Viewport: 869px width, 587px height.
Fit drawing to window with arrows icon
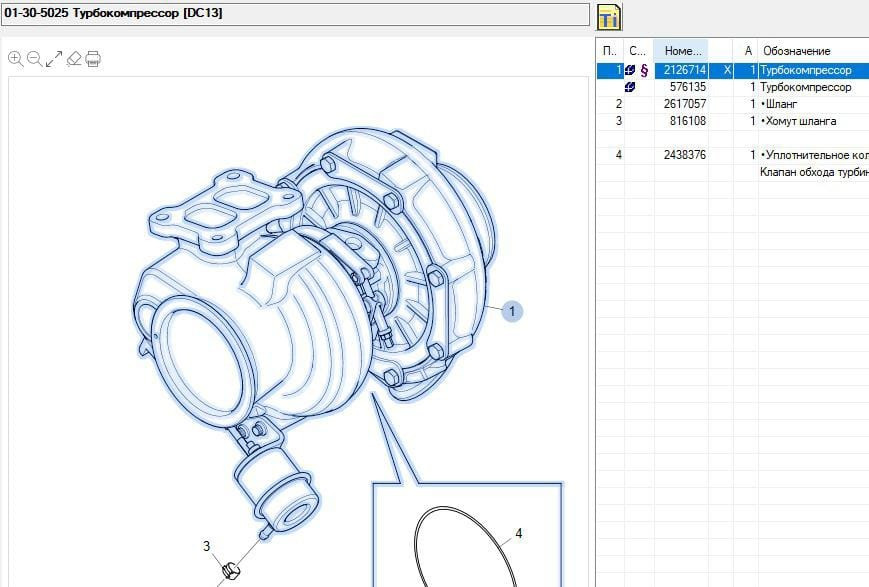[x=54, y=59]
